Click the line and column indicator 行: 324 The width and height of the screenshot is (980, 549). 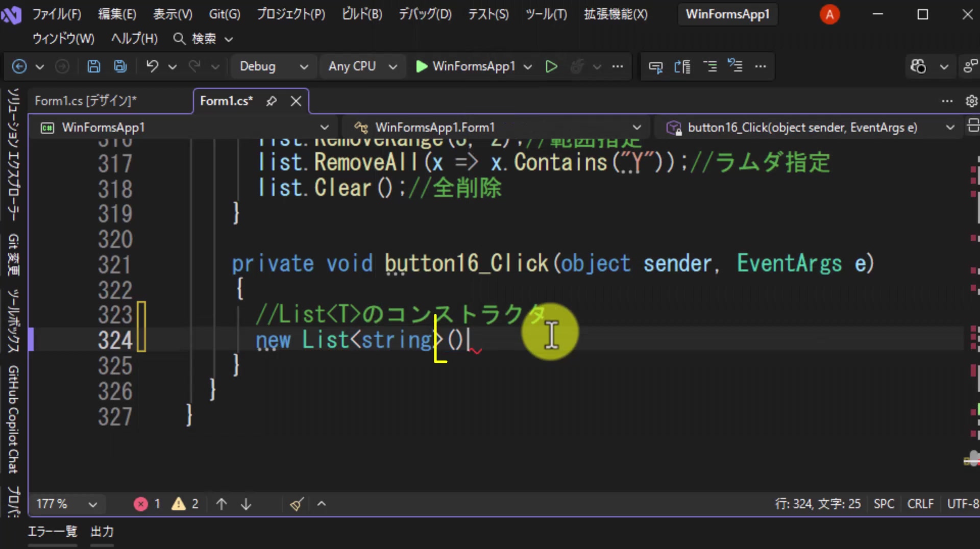pos(818,504)
